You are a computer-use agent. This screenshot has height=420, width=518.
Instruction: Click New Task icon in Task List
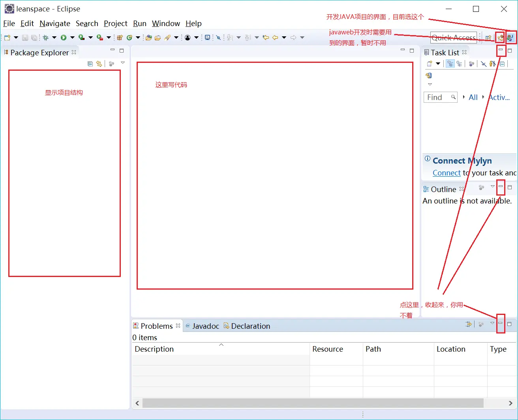pyautogui.click(x=429, y=64)
